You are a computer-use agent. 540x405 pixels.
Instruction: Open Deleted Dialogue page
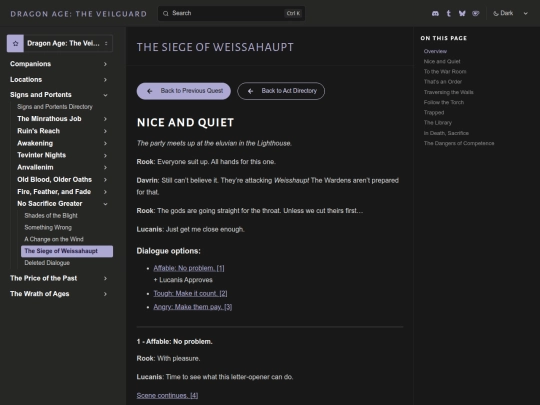(x=47, y=263)
